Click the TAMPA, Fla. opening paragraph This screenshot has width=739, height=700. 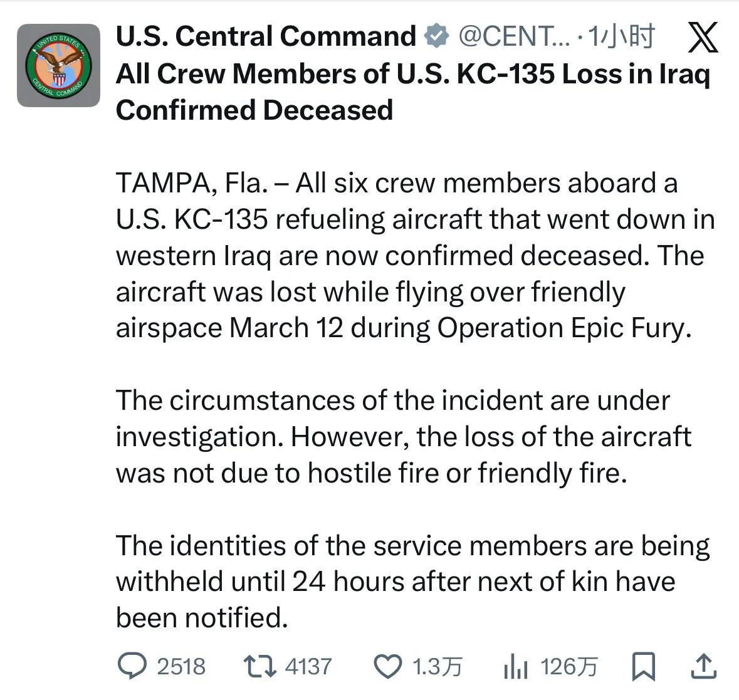tap(414, 256)
